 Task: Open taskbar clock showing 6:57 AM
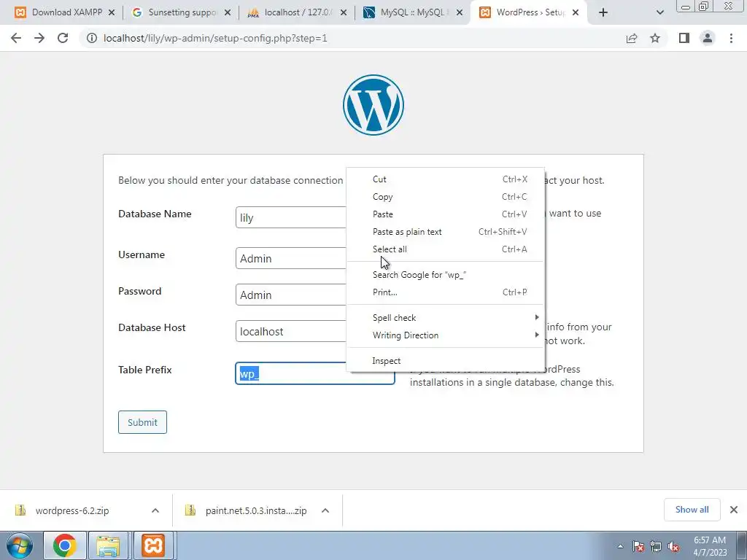tap(710, 546)
